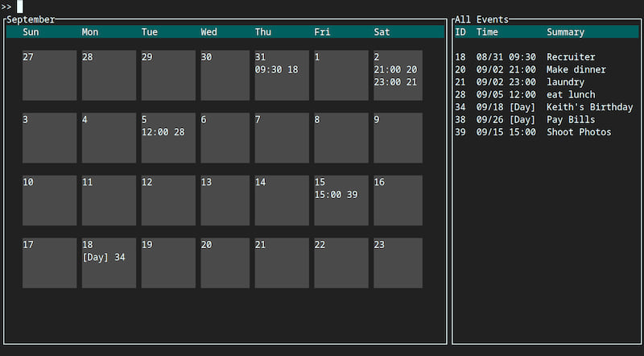Select the Make dinner event row

click(547, 69)
